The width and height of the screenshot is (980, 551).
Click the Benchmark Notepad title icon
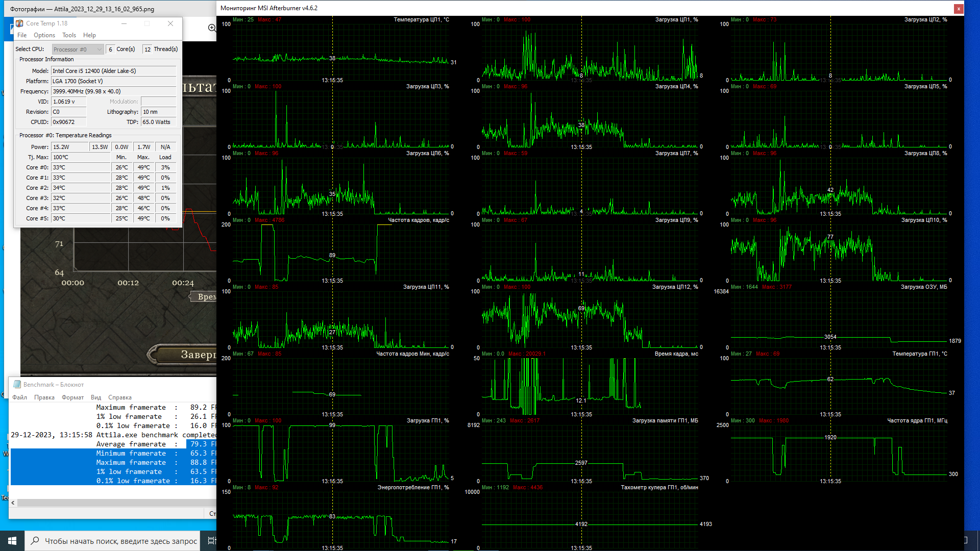(17, 385)
